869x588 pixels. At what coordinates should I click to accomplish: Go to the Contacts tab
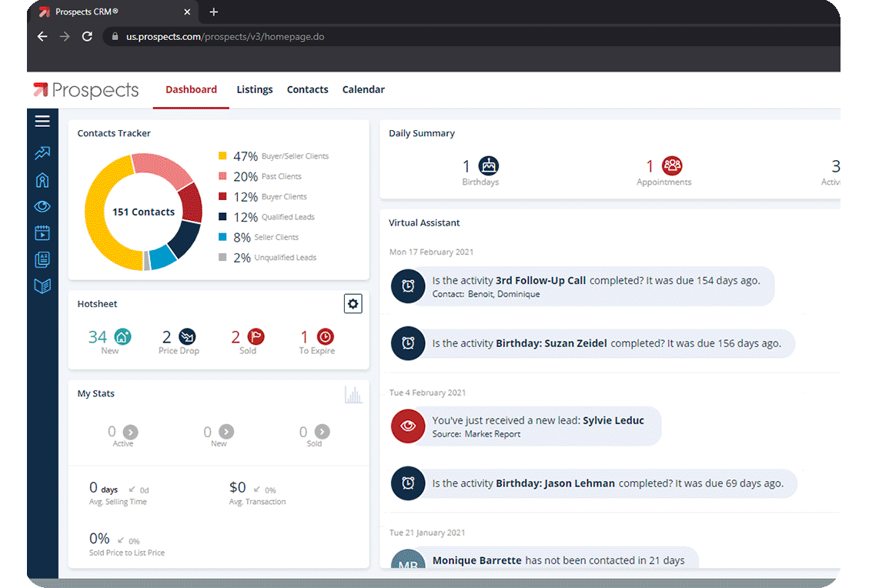(308, 89)
